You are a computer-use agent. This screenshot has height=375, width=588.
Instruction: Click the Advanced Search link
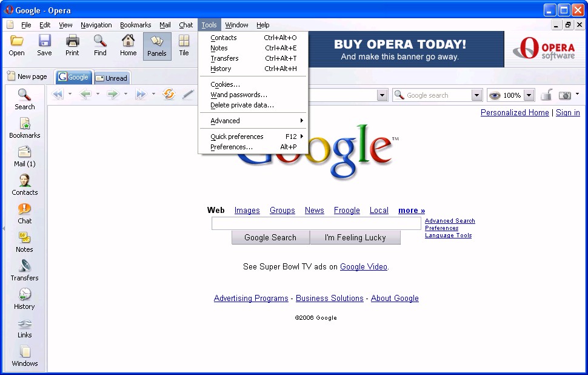point(450,221)
